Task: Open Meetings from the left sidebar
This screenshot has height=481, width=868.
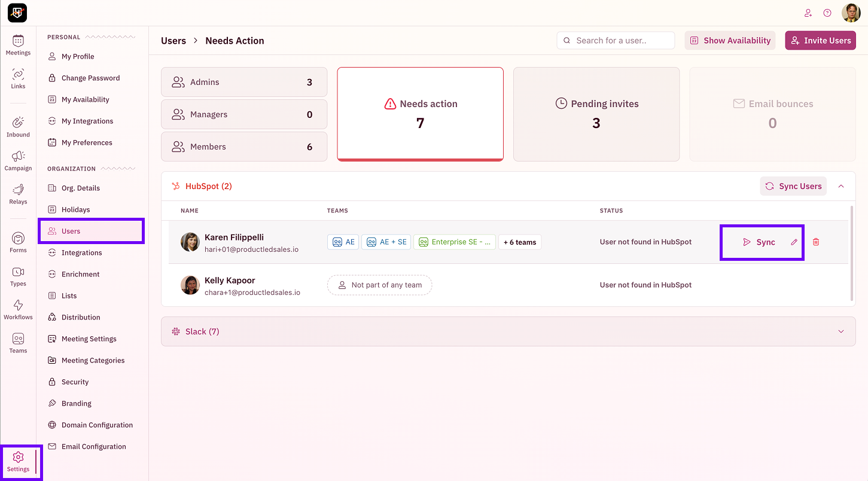Action: pyautogui.click(x=18, y=45)
